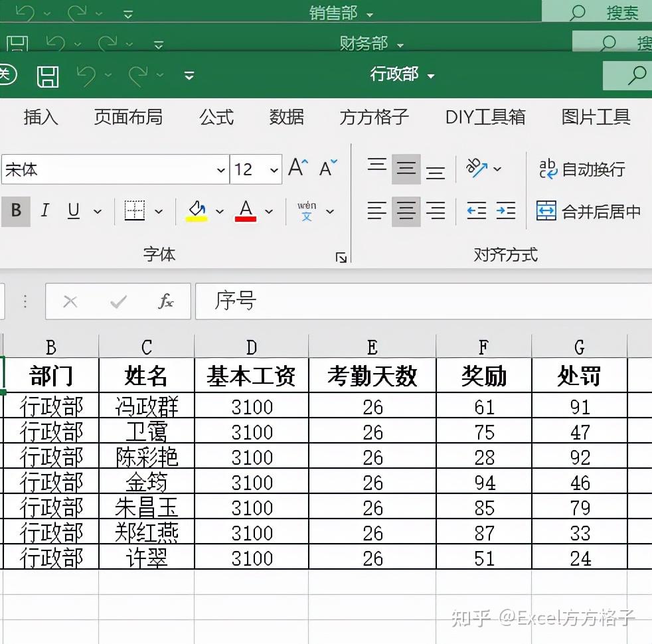Open the 公式 ribbon tab

point(216,117)
